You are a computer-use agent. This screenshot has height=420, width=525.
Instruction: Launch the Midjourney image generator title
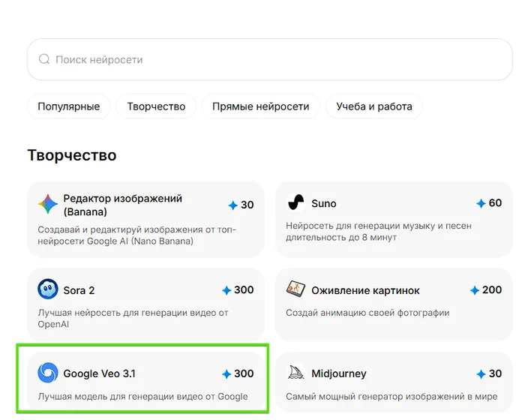coord(339,373)
